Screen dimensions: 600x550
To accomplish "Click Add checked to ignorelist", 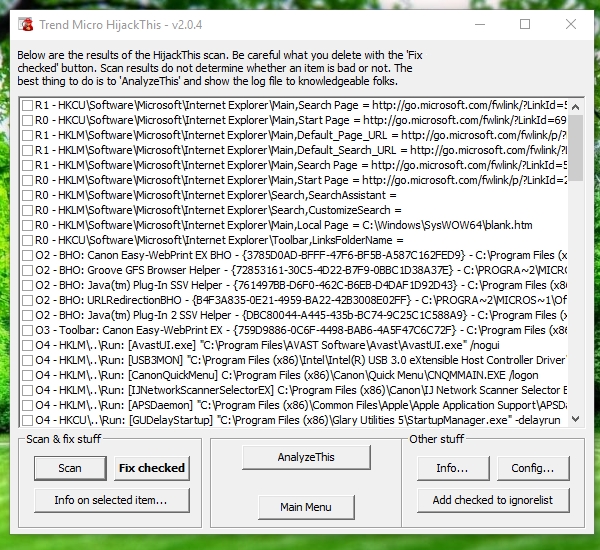I will 493,500.
